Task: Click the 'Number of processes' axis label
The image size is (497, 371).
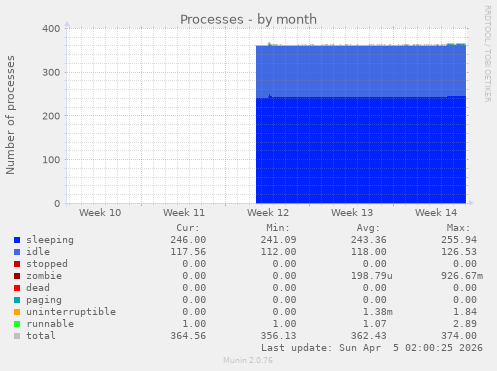Action: pos(10,115)
